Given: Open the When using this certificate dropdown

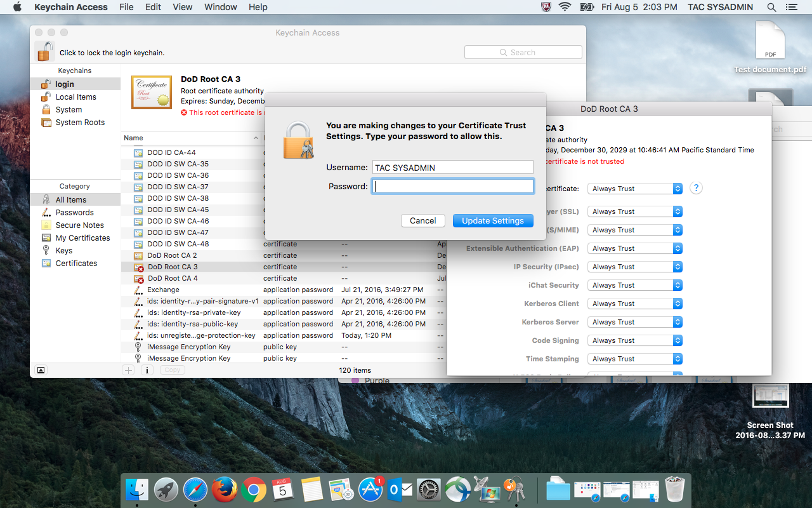Looking at the screenshot, I should pyautogui.click(x=634, y=189).
